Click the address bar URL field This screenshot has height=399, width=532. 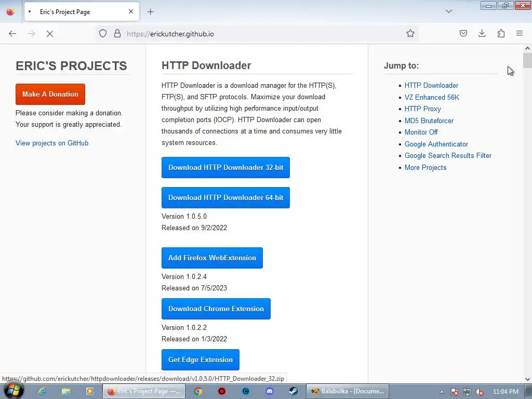click(258, 34)
